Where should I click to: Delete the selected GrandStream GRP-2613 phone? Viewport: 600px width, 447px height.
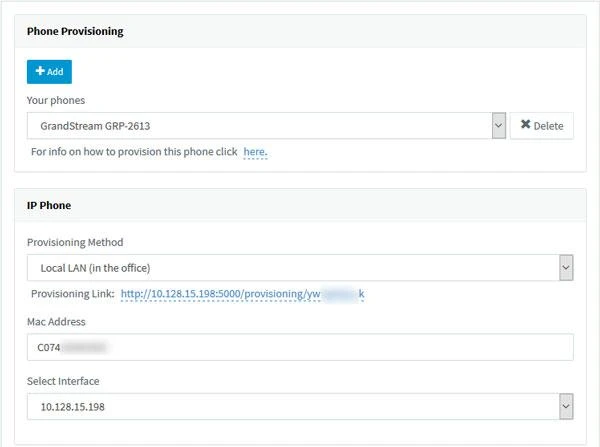[541, 126]
